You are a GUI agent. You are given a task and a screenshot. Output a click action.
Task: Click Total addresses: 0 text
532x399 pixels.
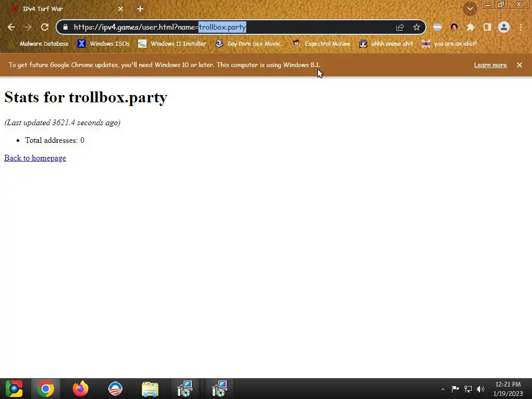[x=55, y=140]
